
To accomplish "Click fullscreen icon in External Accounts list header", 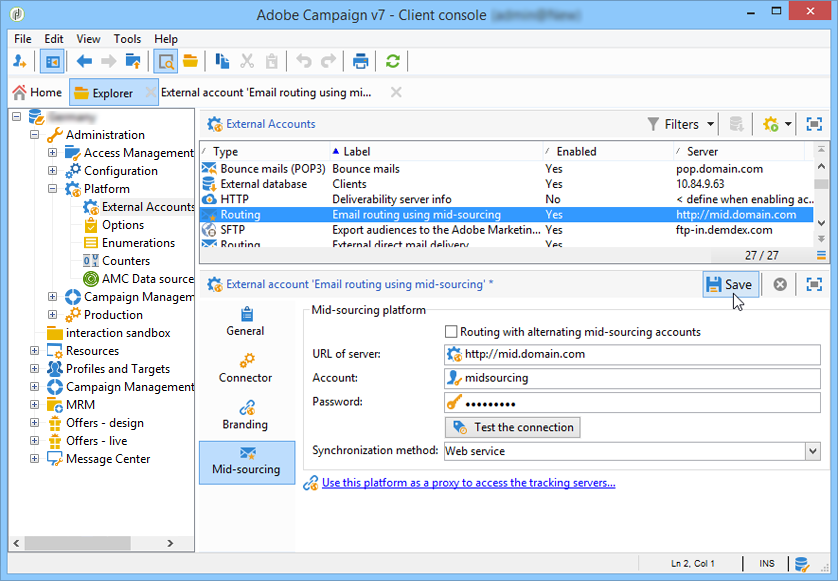I will click(x=814, y=124).
